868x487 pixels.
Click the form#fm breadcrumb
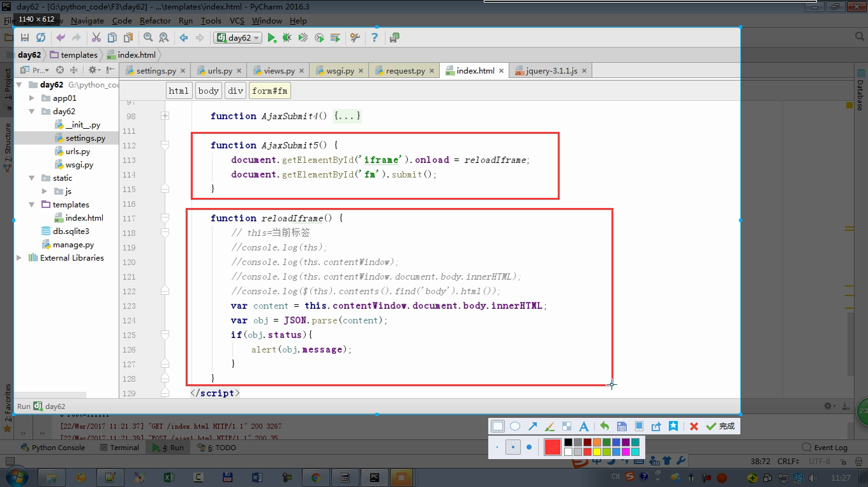(270, 91)
